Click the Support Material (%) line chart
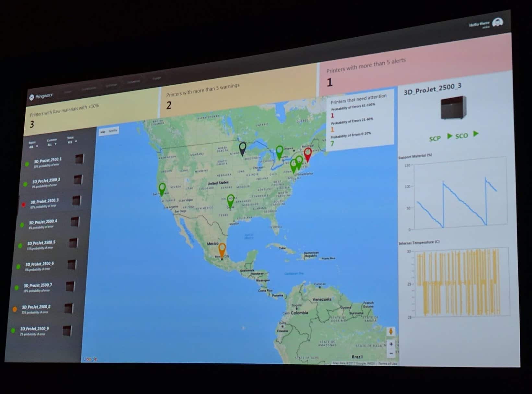 (x=456, y=194)
